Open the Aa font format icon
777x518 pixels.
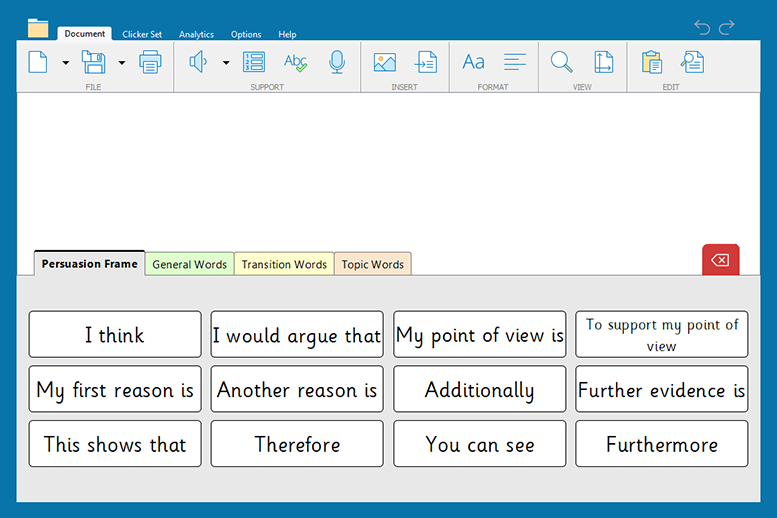click(x=473, y=62)
